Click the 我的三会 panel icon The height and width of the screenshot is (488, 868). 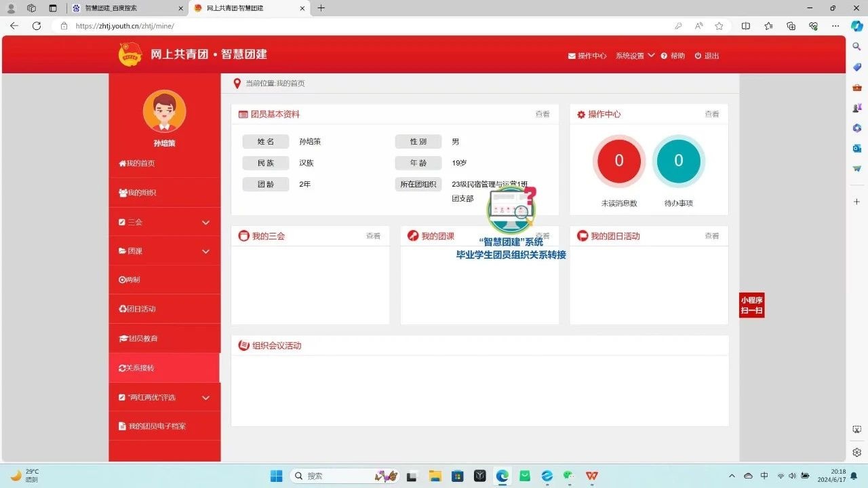coord(243,236)
